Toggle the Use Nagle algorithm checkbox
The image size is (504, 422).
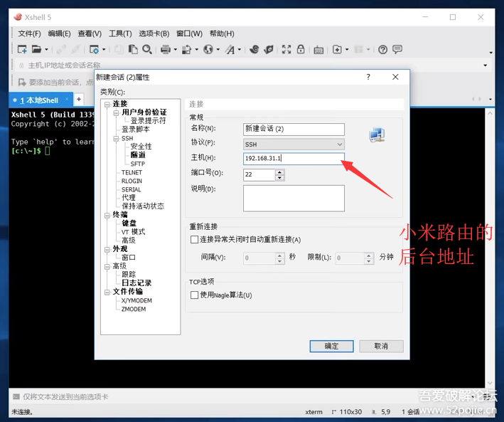pos(194,295)
